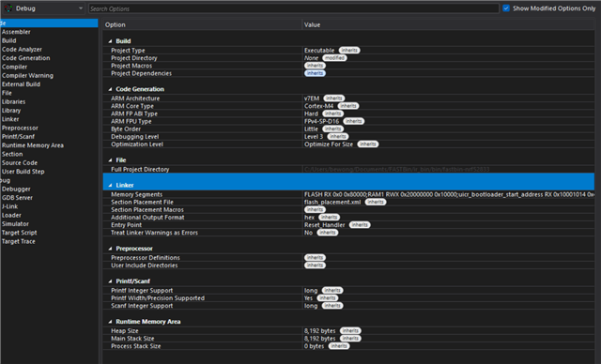Open the Debug configuration dropdown
The image size is (601, 364).
[x=43, y=8]
